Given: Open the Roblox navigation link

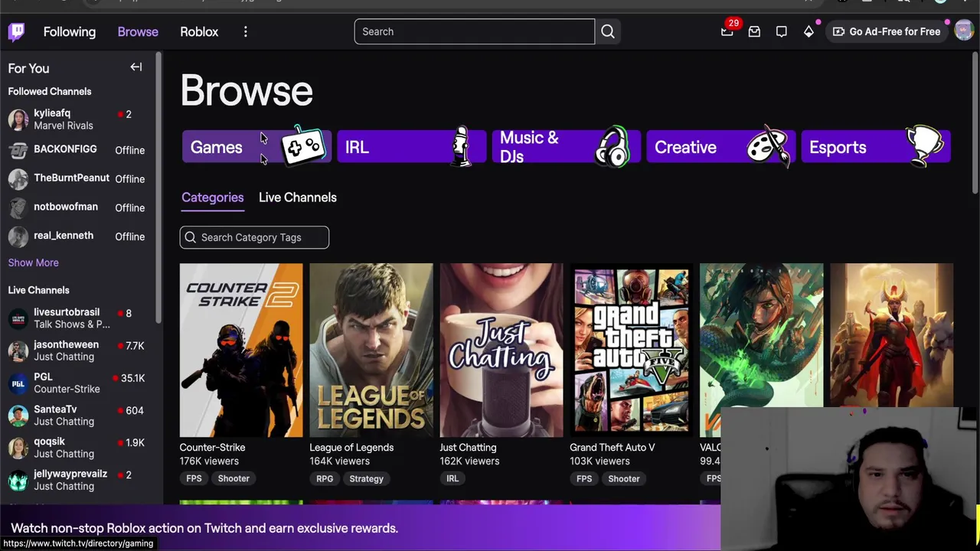Looking at the screenshot, I should (199, 31).
